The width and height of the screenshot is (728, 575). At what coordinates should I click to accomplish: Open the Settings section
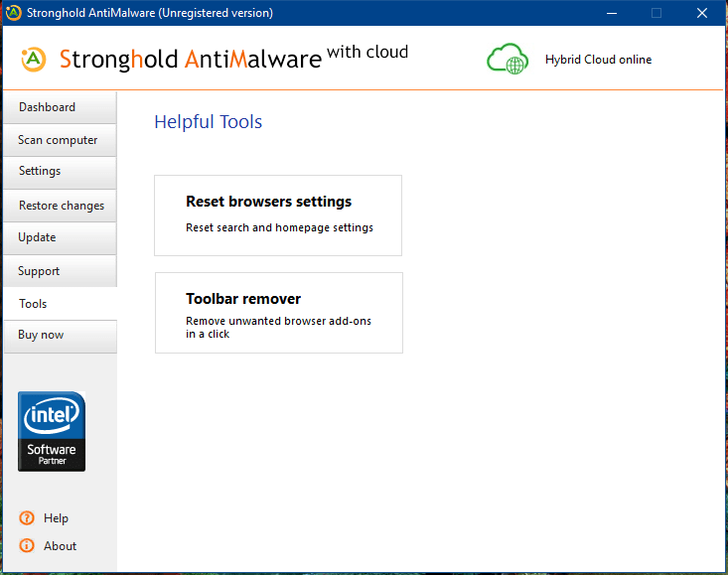60,171
